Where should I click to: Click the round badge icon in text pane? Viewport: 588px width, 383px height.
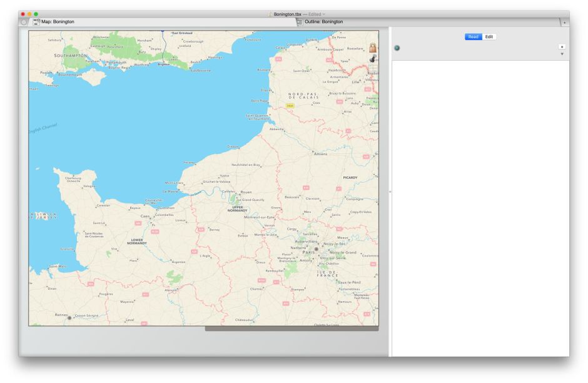coord(397,48)
